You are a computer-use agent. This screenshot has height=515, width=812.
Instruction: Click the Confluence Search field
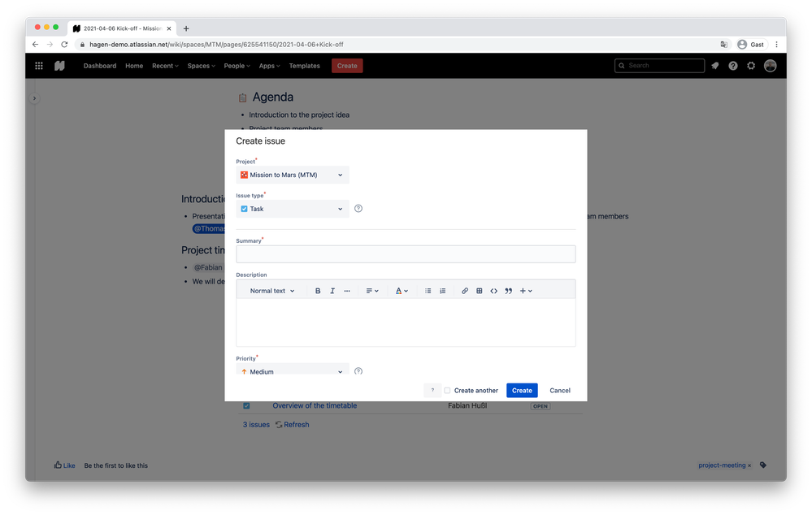[x=659, y=66]
